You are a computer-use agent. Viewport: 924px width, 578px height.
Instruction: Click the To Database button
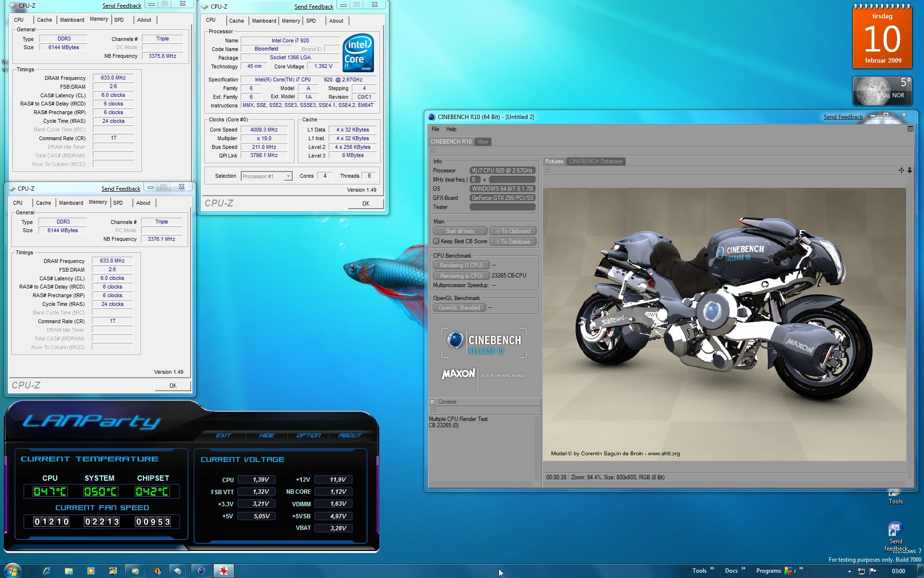click(513, 242)
